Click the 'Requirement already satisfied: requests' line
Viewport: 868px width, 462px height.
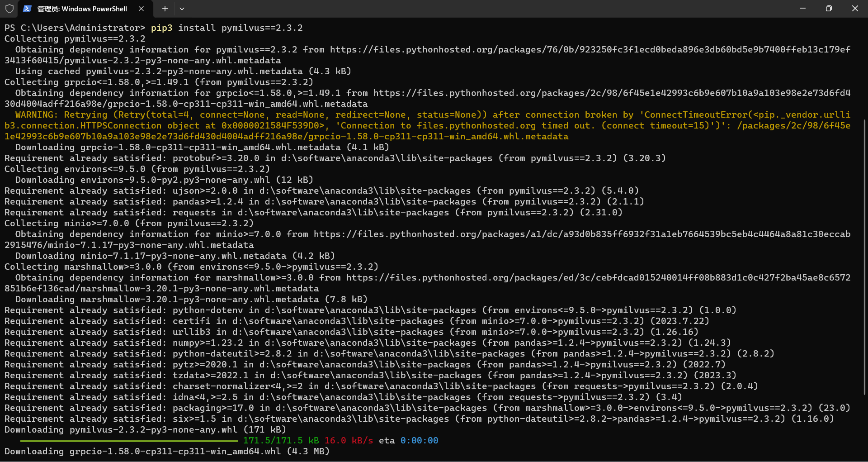(313, 212)
